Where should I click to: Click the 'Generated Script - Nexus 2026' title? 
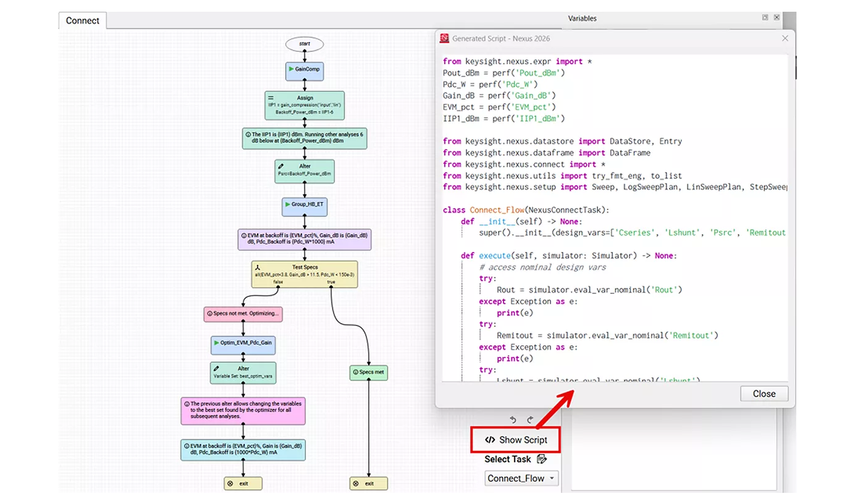(501, 38)
